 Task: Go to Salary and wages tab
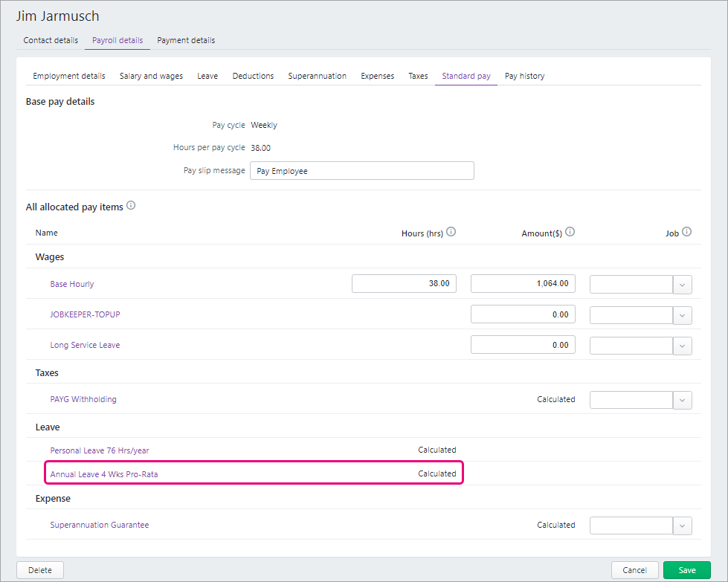point(151,76)
